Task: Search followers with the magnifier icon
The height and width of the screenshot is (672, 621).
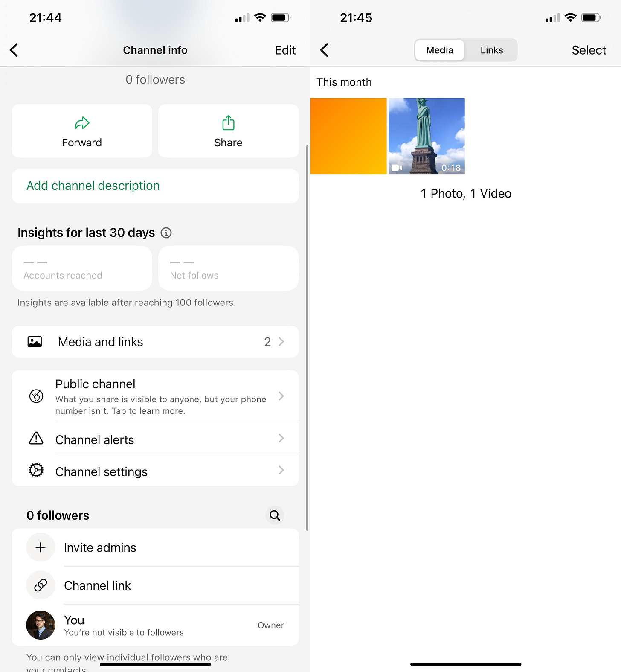Action: [275, 515]
